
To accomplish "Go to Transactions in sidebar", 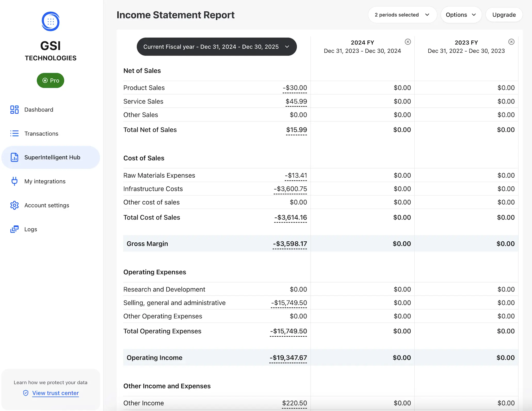I will (41, 133).
